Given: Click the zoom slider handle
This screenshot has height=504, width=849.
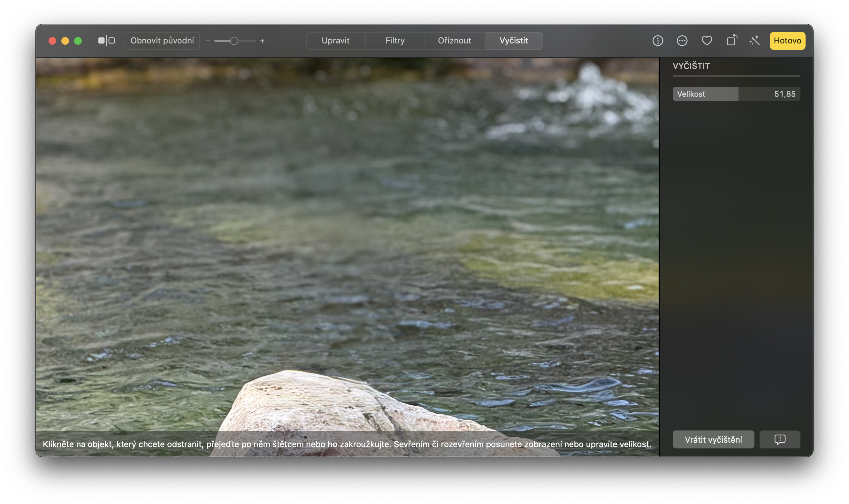Looking at the screenshot, I should click(233, 41).
